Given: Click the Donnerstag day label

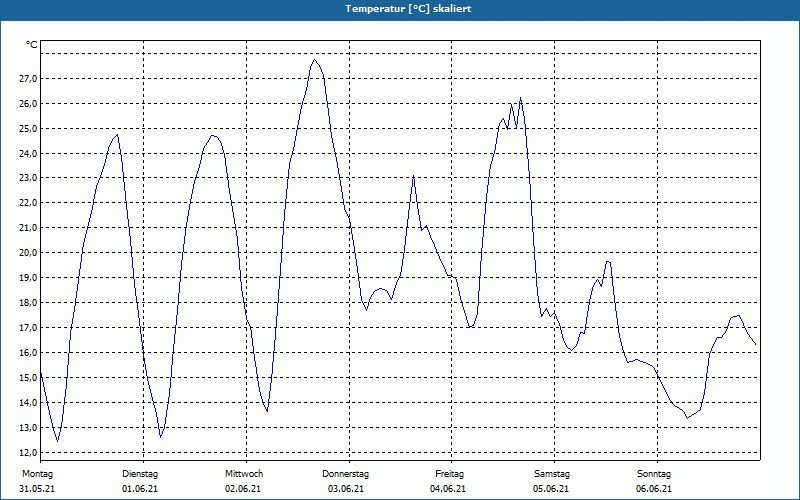Looking at the screenshot, I should point(345,474).
